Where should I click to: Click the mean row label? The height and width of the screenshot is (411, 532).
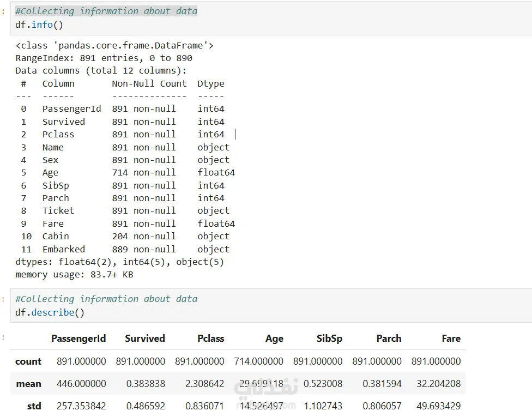pyautogui.click(x=28, y=384)
